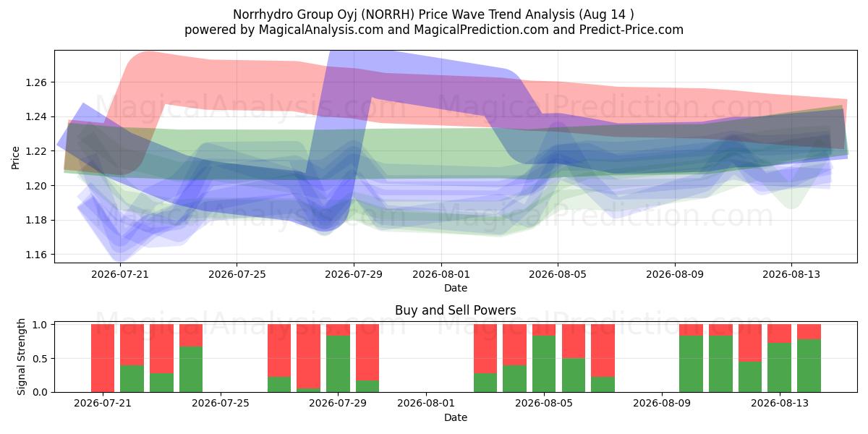The image size is (868, 434).
Task: Select the green bar segment above 2026-08-05
Action: tap(544, 364)
